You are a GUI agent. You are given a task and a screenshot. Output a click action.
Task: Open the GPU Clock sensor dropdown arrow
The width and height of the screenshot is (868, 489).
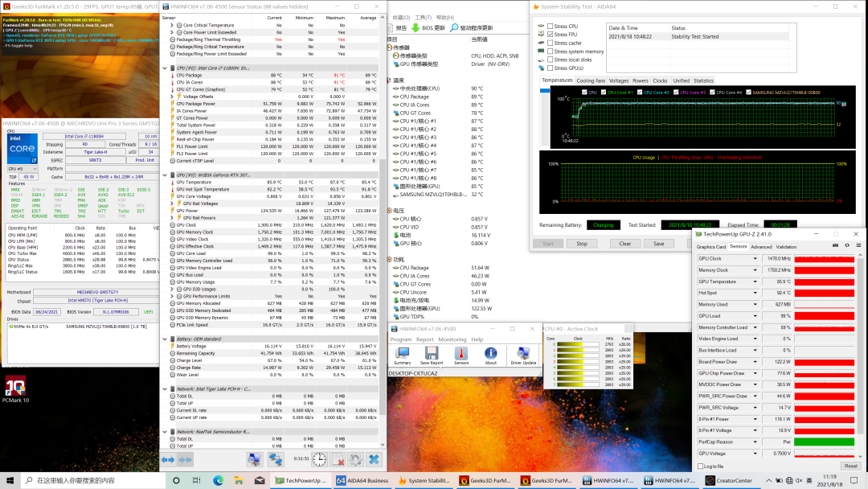click(756, 259)
